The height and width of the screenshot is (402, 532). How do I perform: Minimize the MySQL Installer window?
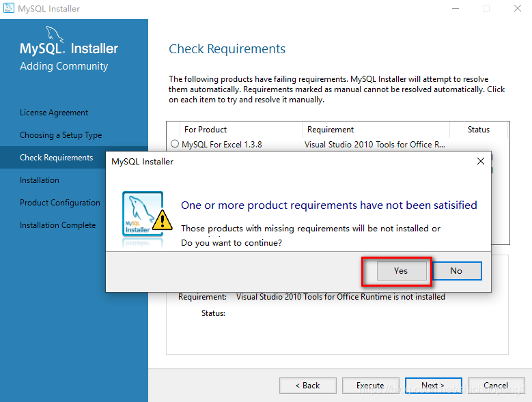456,8
